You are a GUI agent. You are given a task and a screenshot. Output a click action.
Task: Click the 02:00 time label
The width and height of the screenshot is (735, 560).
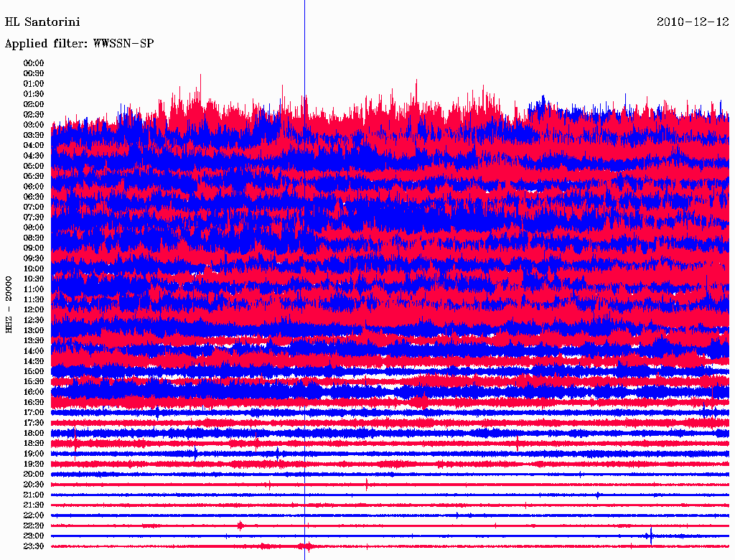pyautogui.click(x=34, y=104)
